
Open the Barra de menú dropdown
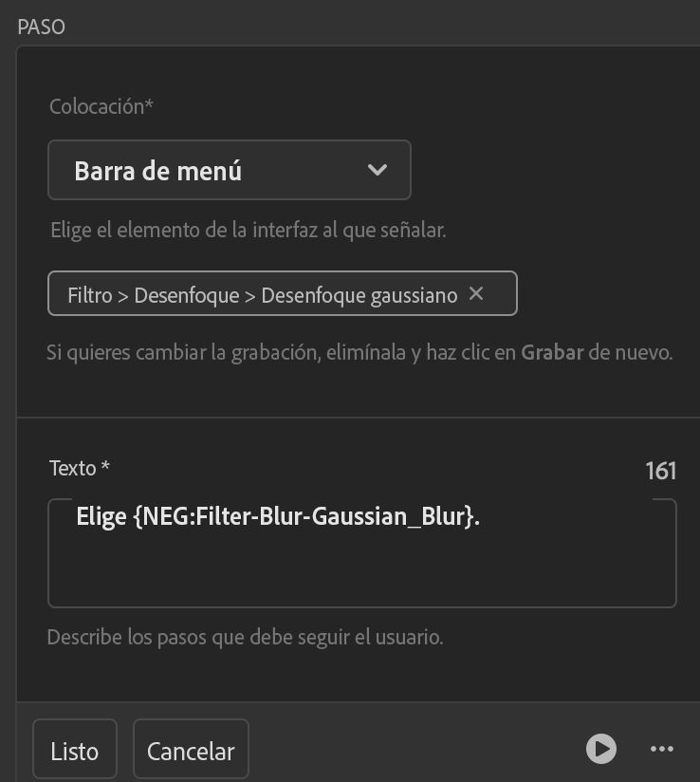pos(229,171)
